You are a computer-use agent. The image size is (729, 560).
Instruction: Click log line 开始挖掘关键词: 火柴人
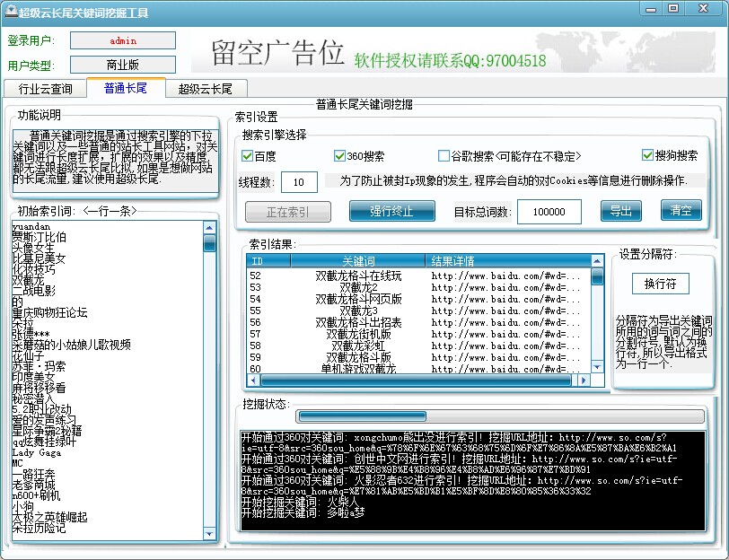point(301,502)
